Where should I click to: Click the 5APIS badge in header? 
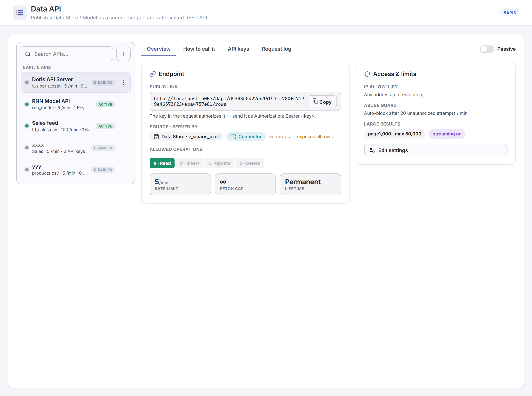[x=510, y=13]
